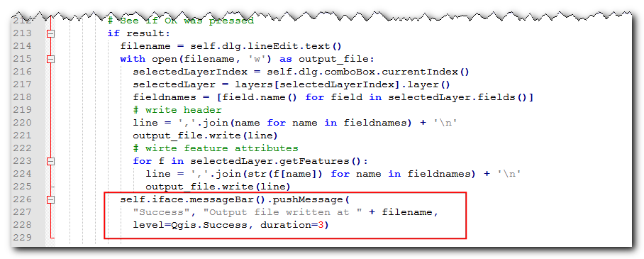Click line number 214 in the margin
Viewport: 644px width, 259px height.
(22, 46)
